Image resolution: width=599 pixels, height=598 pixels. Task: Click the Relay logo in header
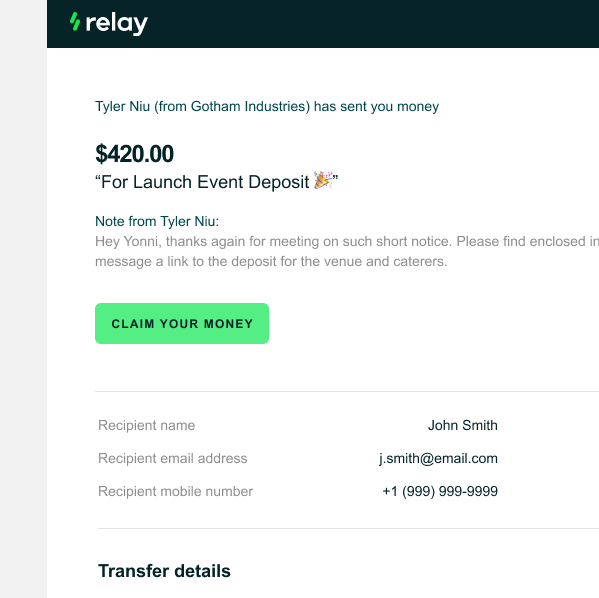point(108,23)
